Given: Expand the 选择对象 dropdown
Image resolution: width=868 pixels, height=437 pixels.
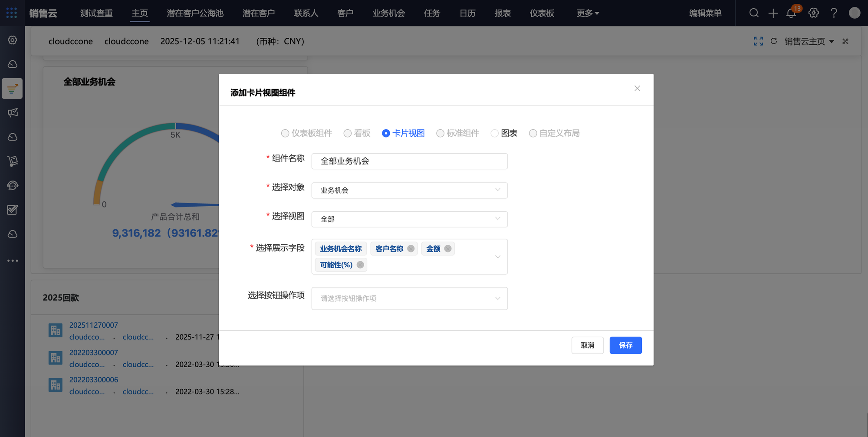Looking at the screenshot, I should (409, 190).
